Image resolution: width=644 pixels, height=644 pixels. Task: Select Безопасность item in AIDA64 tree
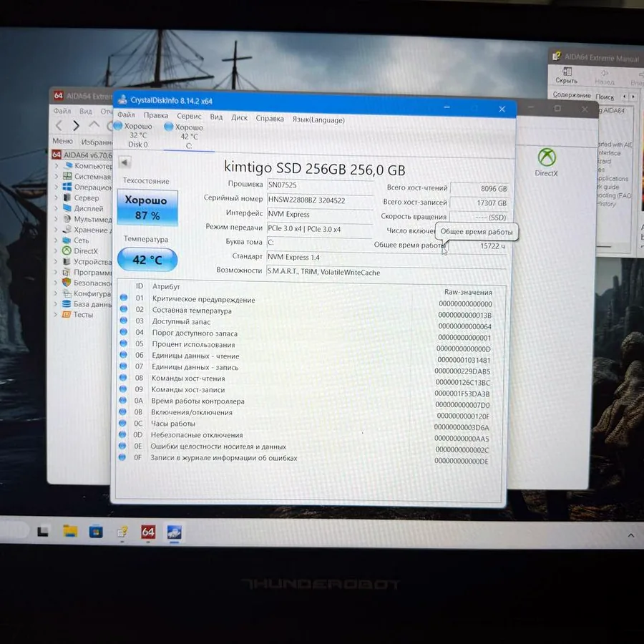pyautogui.click(x=92, y=283)
